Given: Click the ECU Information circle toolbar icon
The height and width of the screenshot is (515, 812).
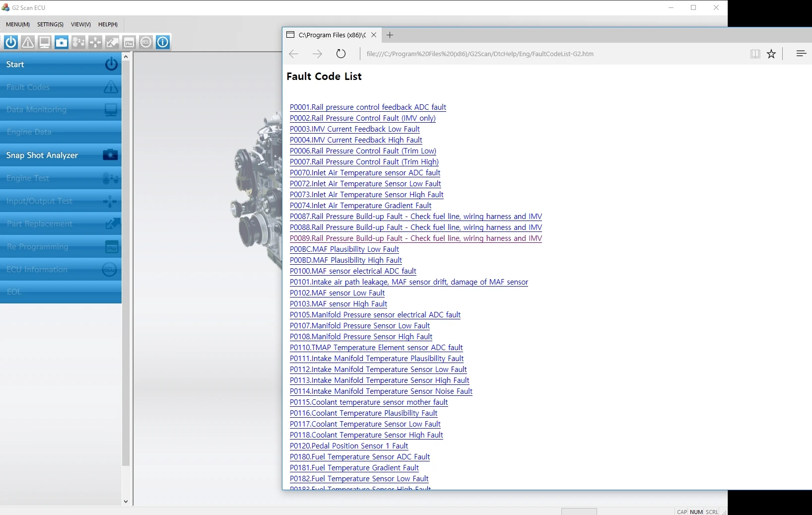Looking at the screenshot, I should click(x=146, y=43).
